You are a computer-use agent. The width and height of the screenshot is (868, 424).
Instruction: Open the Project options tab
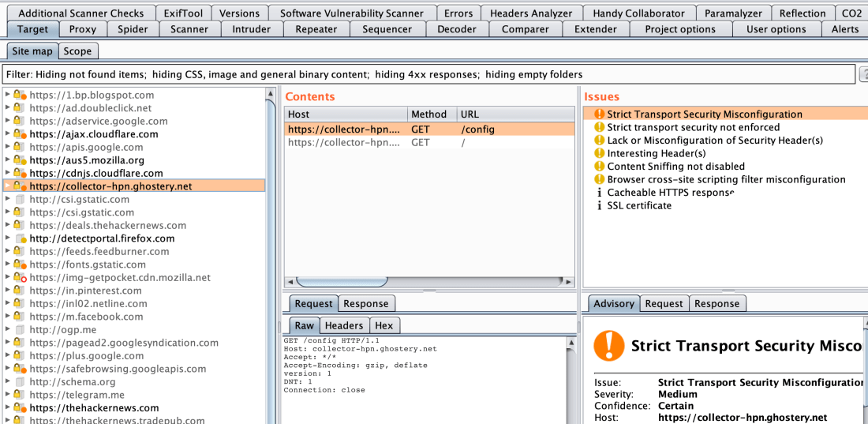point(680,29)
